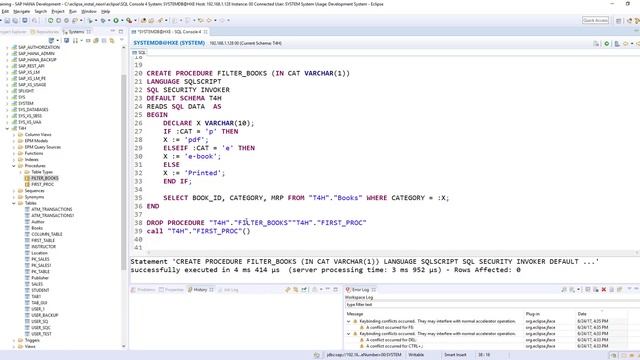
Task: Click the green Run button in main toolbar
Action: (116, 20)
